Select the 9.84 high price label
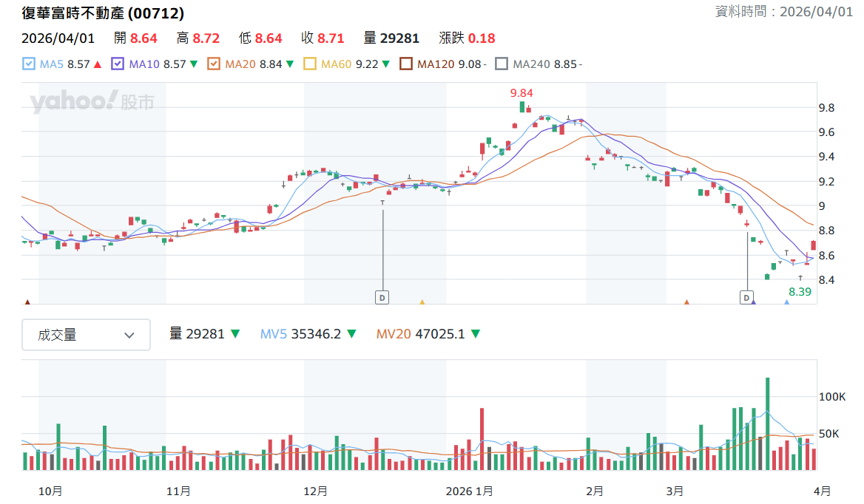 pos(522,93)
